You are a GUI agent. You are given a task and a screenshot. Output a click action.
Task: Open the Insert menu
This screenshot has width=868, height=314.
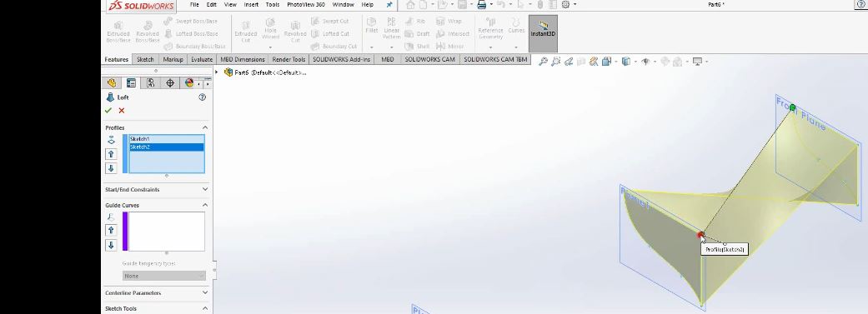pos(251,4)
